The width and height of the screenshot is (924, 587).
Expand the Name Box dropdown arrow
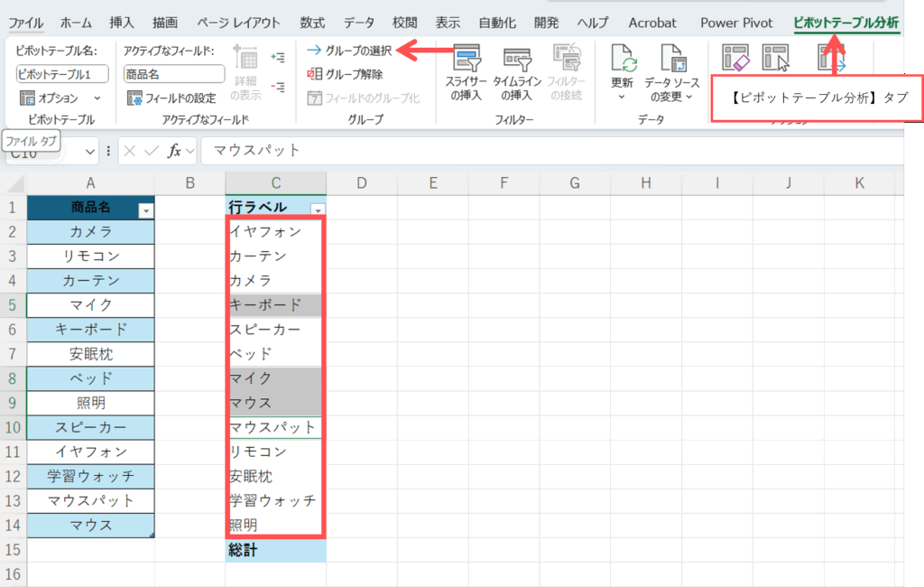tap(90, 151)
